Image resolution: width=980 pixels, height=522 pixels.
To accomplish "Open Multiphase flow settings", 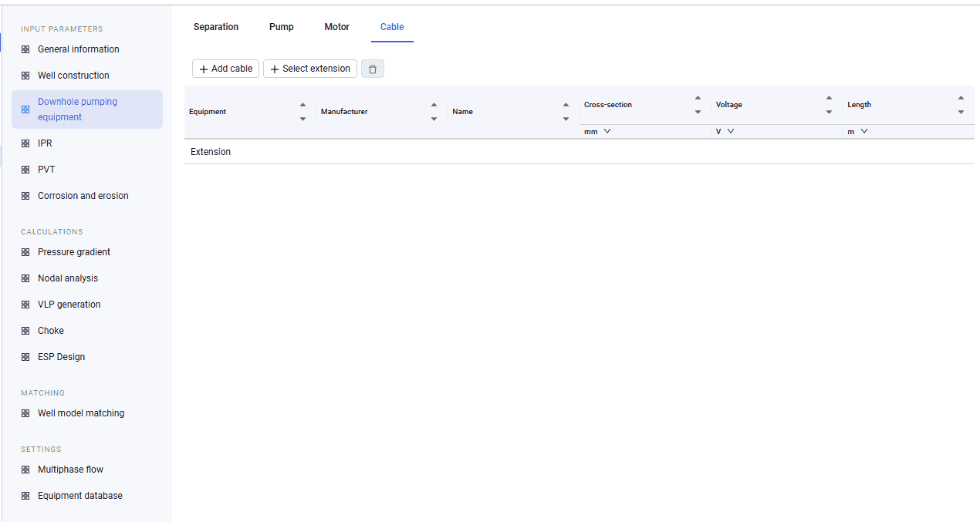I will click(x=70, y=470).
